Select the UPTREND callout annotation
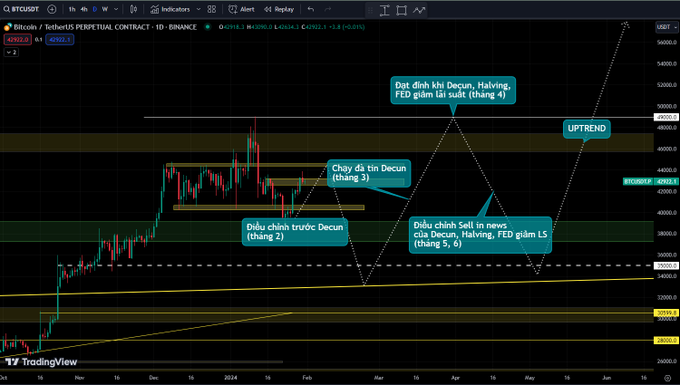The height and width of the screenshot is (385, 680). tap(586, 129)
